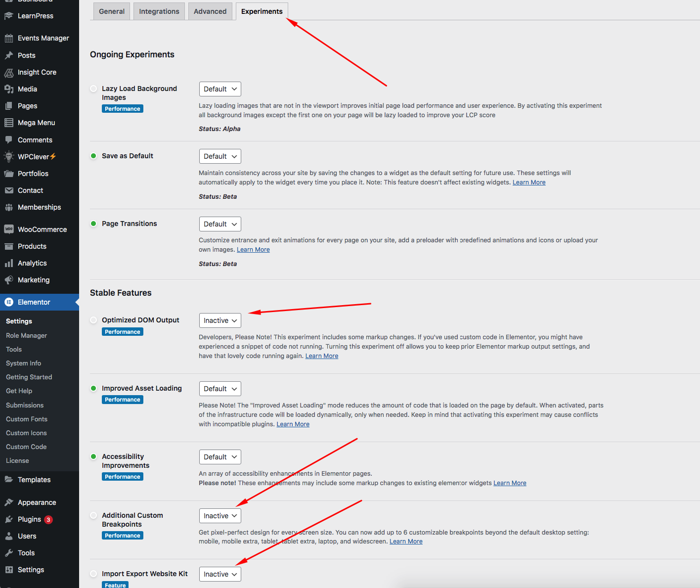Open Learn More link for Optimized DOM Output
Image resolution: width=700 pixels, height=588 pixels.
pyautogui.click(x=322, y=356)
